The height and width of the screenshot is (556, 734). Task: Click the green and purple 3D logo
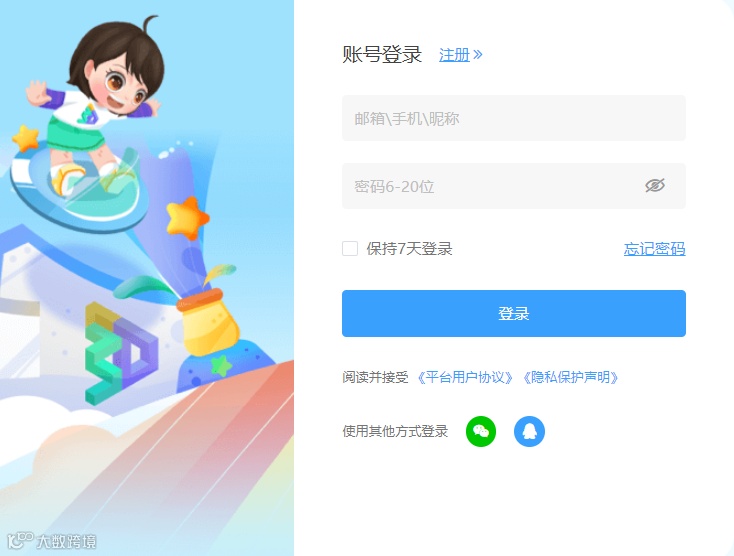[x=121, y=353]
